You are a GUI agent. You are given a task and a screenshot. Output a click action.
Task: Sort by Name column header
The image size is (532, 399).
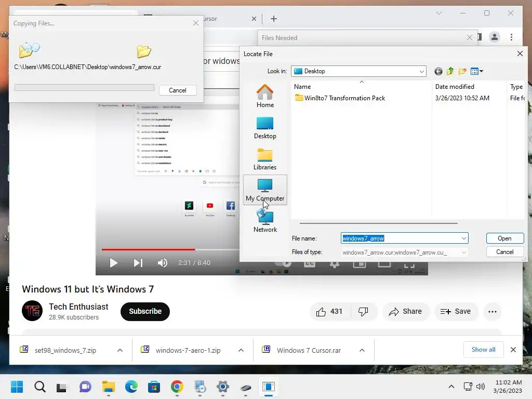362,87
